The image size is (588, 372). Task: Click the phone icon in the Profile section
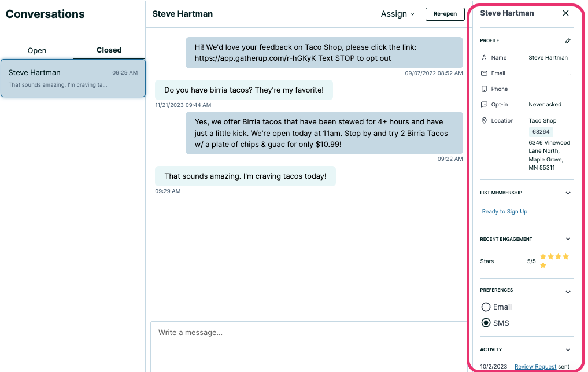(483, 89)
